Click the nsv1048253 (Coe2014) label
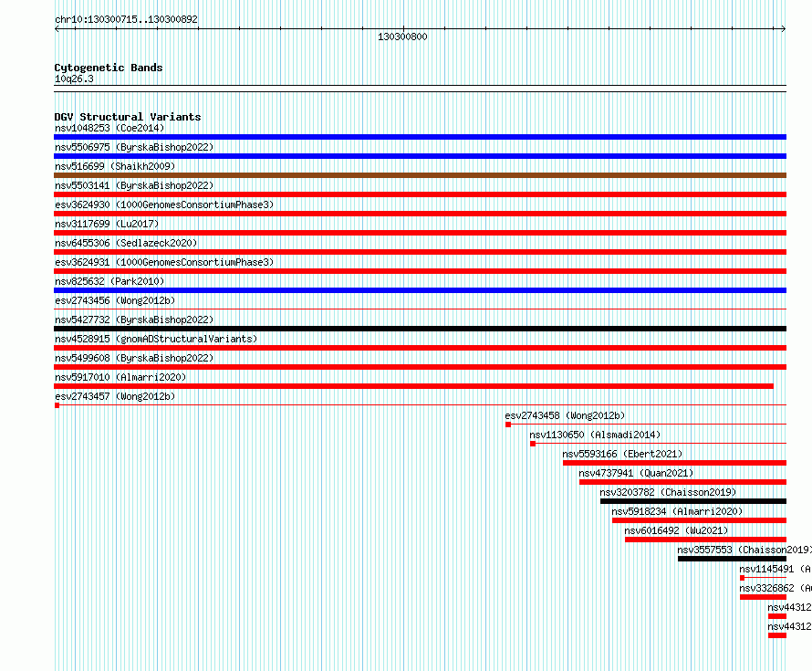Viewport: 812px width, 671px height. (x=109, y=128)
